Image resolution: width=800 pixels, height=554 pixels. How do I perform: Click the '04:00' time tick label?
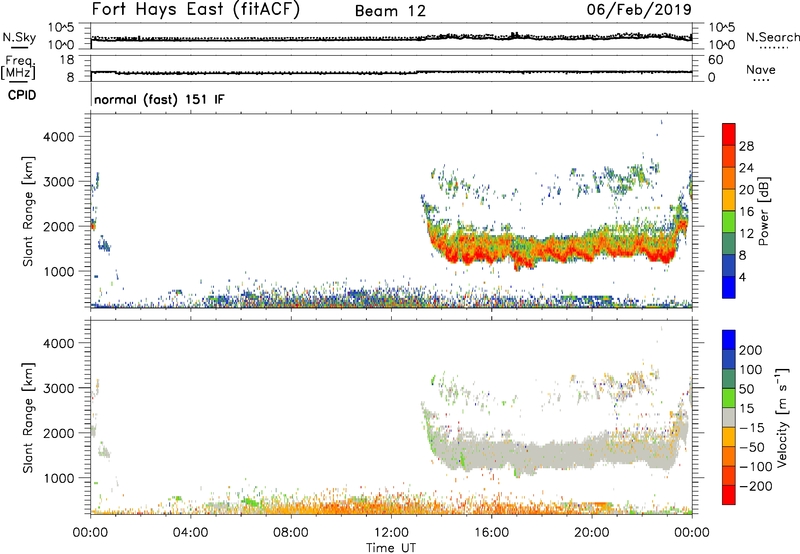click(190, 533)
